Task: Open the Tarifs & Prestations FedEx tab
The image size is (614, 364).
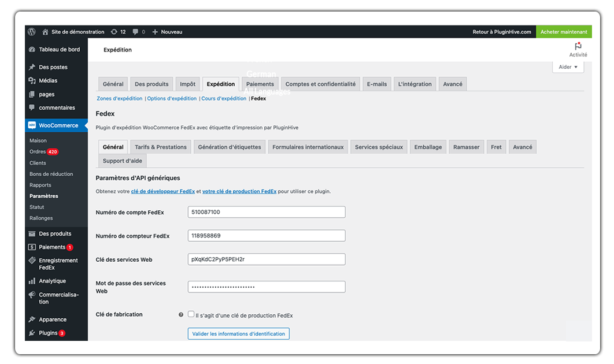Action: coord(161,147)
